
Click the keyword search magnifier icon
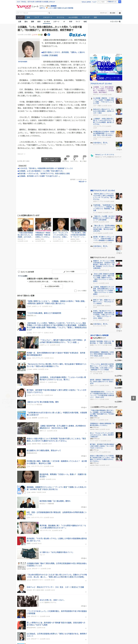pos(49,13)
